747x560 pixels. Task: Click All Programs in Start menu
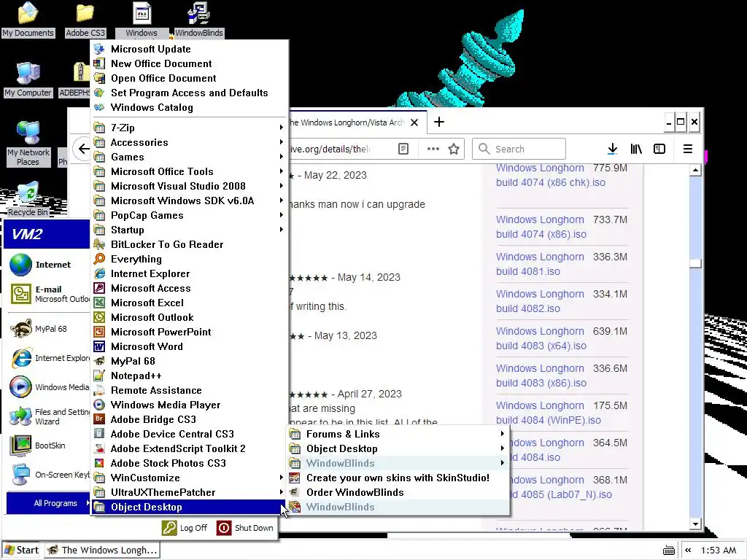coord(47,503)
